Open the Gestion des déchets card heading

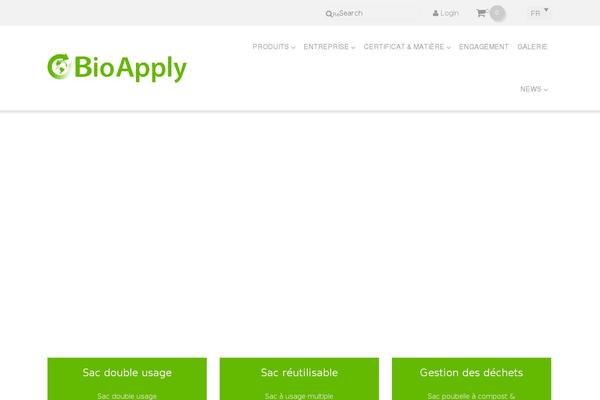point(471,372)
